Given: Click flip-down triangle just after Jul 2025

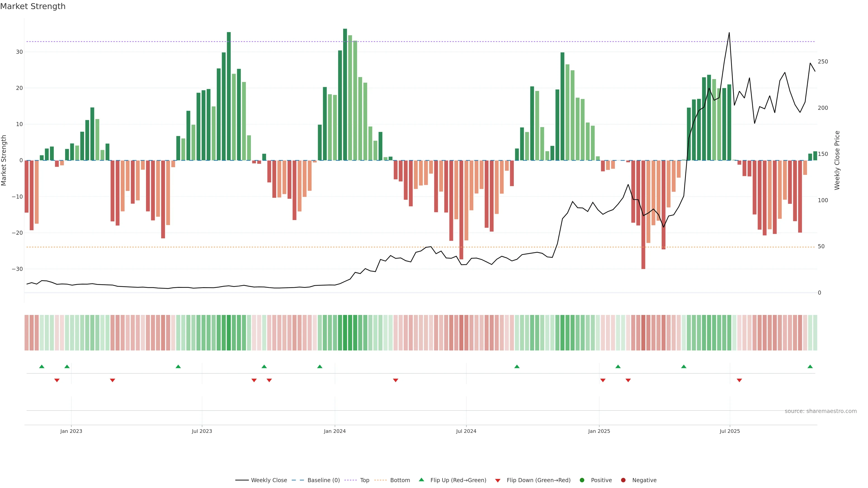Looking at the screenshot, I should pyautogui.click(x=739, y=380).
